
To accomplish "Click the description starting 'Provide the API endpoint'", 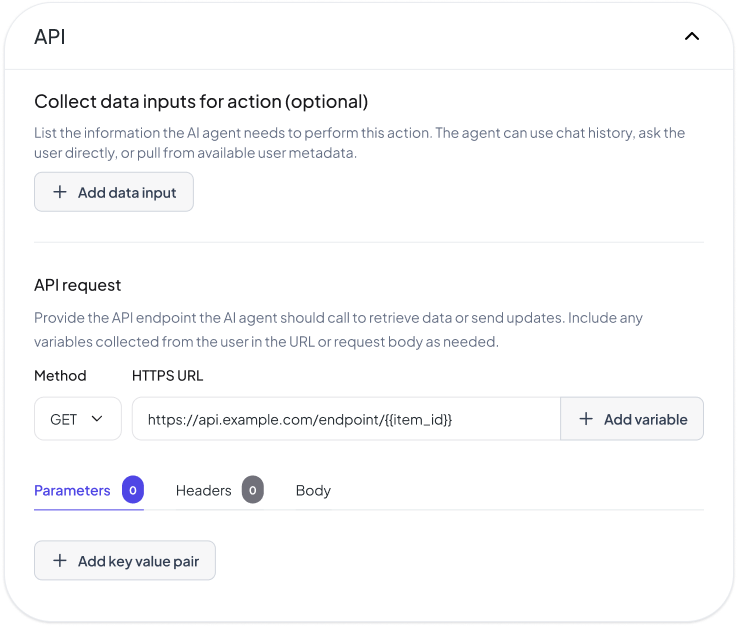I will pos(338,329).
